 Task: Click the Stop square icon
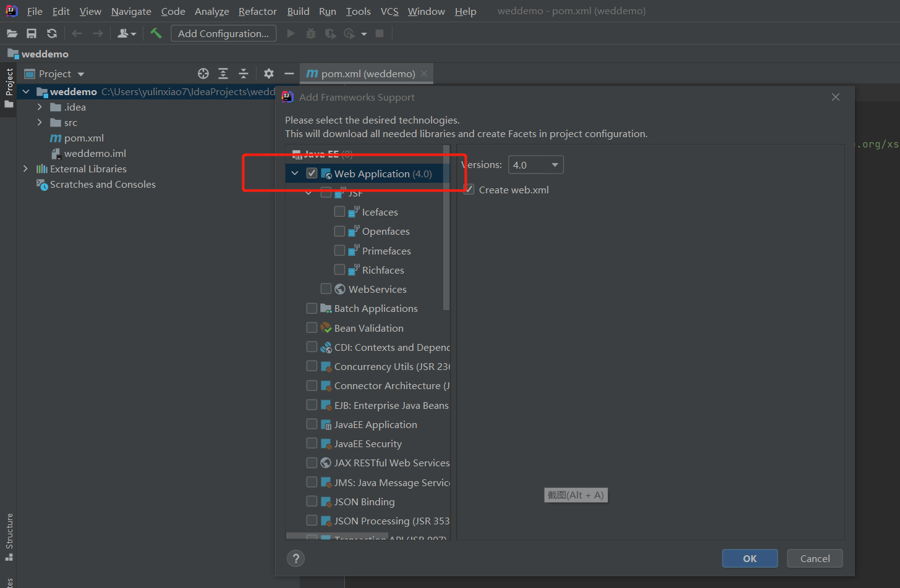(380, 33)
